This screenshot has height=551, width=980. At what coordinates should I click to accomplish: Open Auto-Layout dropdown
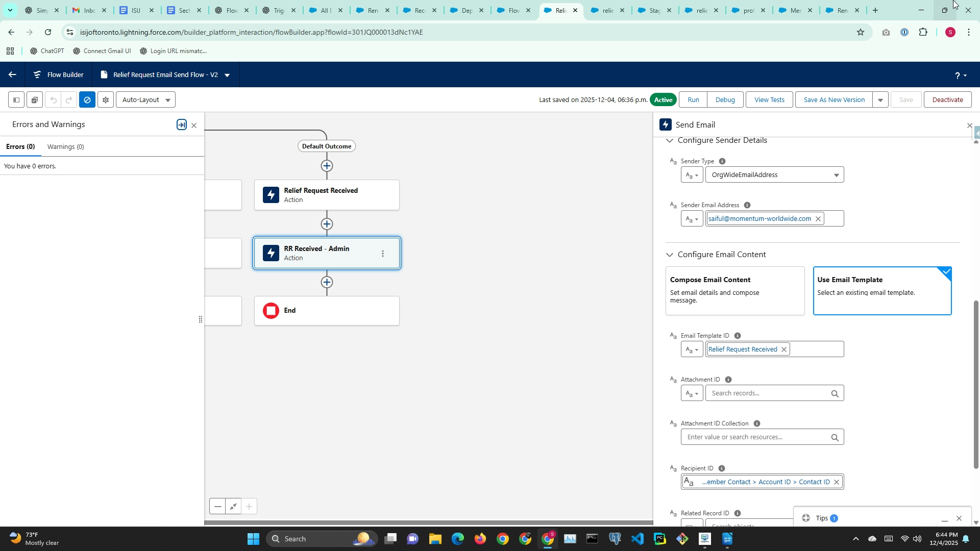click(145, 100)
